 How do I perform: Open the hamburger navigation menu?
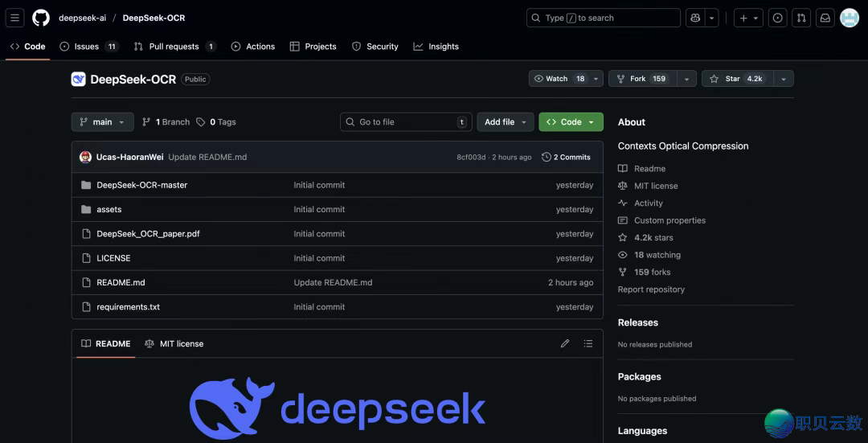click(x=15, y=18)
